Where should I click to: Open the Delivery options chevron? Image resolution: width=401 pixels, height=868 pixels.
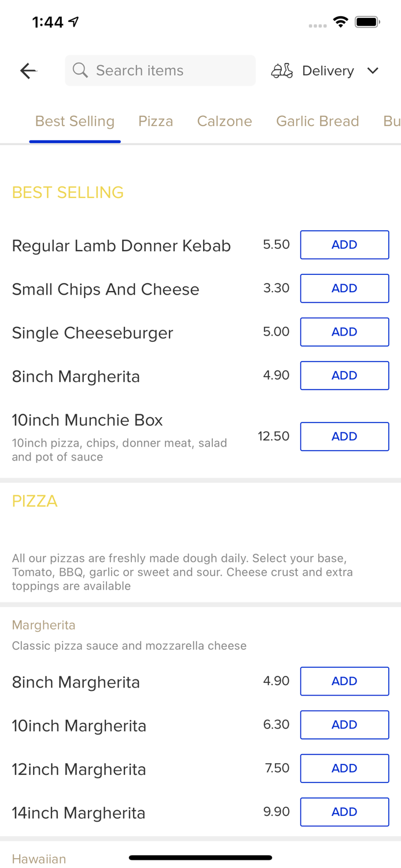point(374,71)
